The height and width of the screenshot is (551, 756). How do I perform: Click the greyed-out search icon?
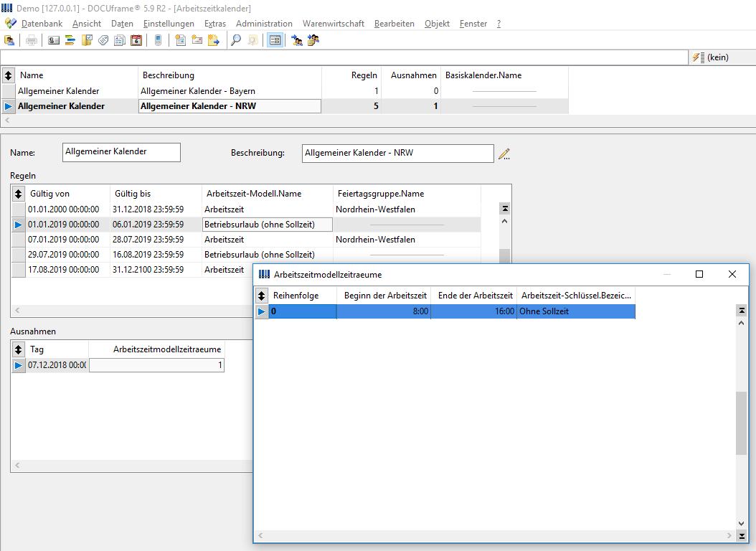pyautogui.click(x=252, y=40)
